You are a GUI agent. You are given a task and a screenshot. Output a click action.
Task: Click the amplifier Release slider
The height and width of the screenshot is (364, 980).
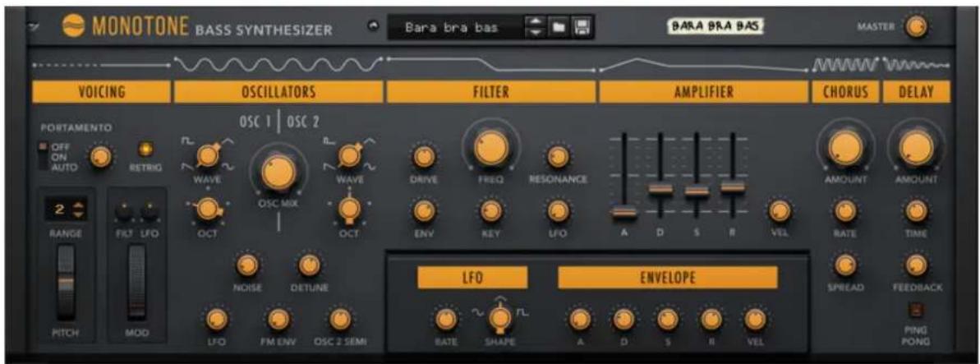732,187
